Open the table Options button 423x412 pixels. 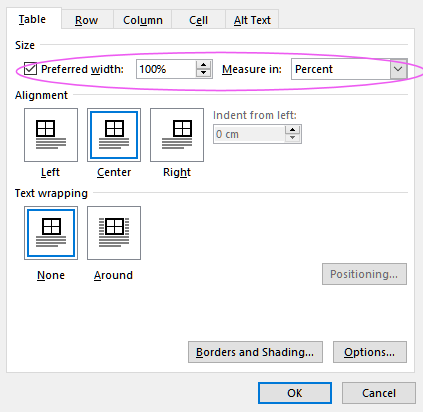(370, 352)
